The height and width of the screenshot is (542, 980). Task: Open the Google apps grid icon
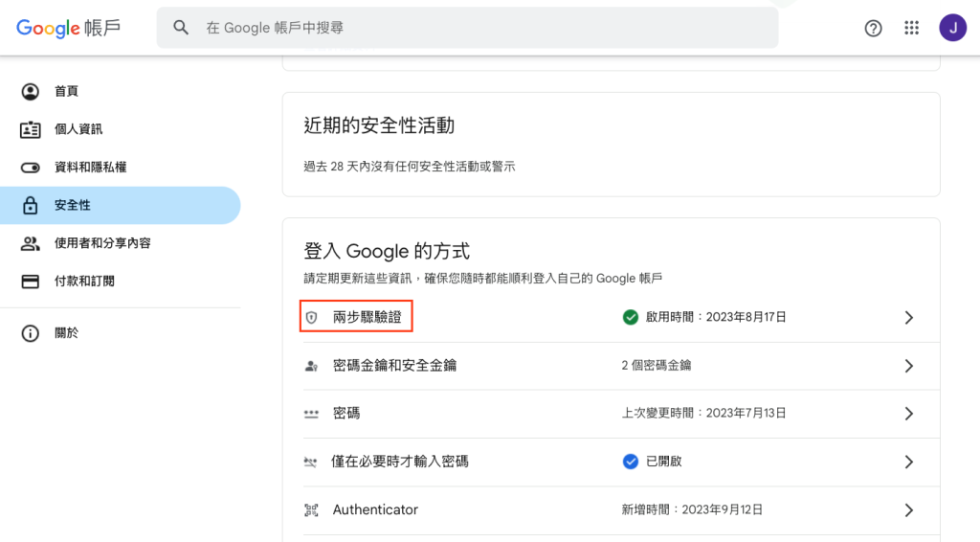point(911,28)
